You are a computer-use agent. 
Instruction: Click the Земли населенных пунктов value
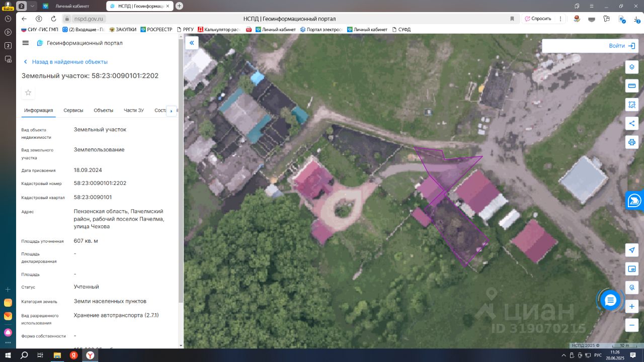point(110,301)
